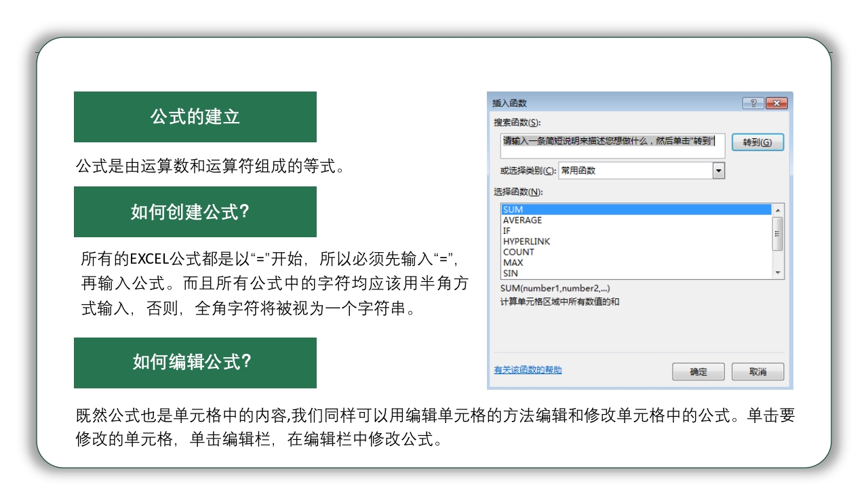Image resolution: width=868 pixels, height=488 pixels.
Task: Click the 公式的建立 green heading banner
Action: 195,116
